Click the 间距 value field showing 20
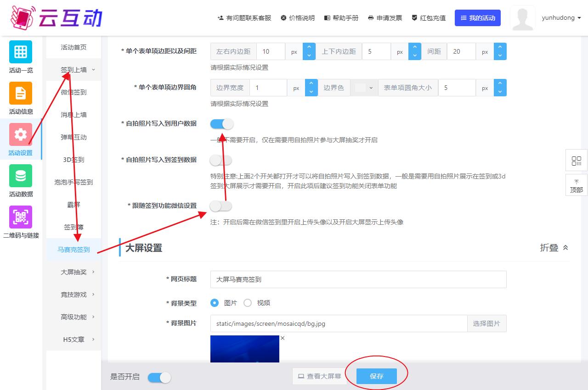Screen dimensions: 588x390 pyautogui.click(x=461, y=51)
